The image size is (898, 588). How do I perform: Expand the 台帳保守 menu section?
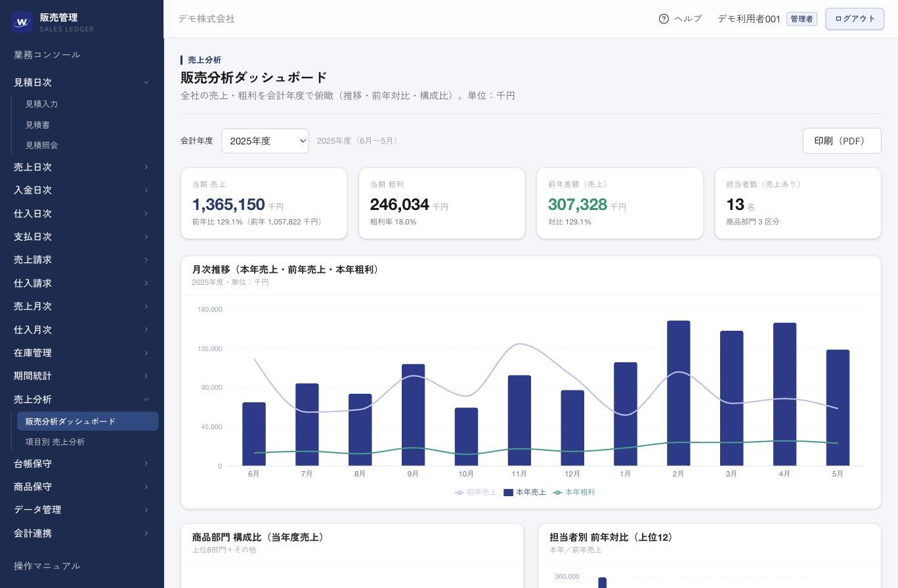click(x=82, y=464)
